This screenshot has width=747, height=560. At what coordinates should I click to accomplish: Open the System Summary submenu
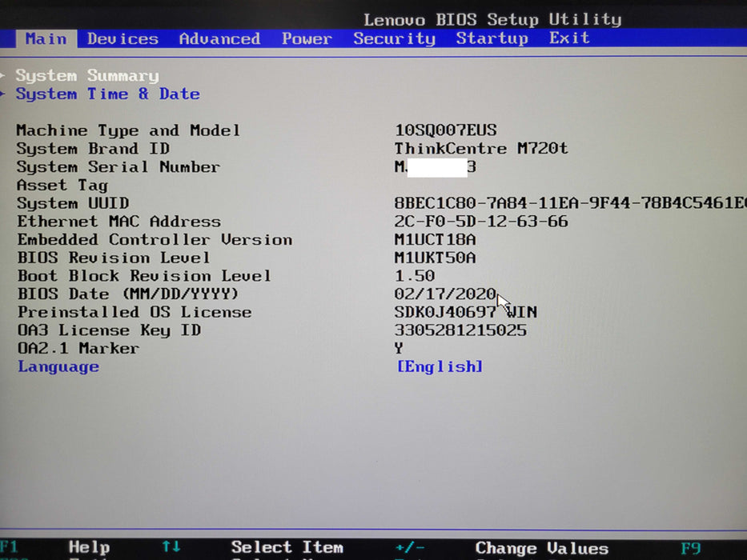(x=86, y=76)
